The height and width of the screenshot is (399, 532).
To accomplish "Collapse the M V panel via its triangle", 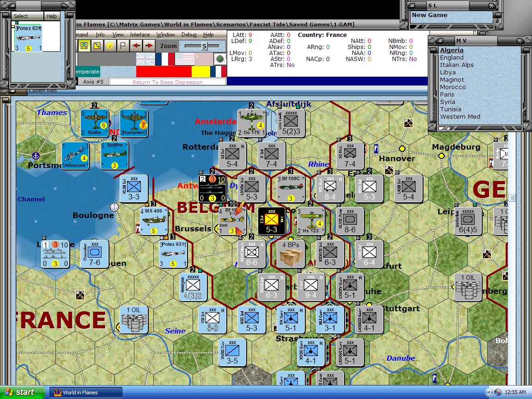I will pyautogui.click(x=439, y=41).
